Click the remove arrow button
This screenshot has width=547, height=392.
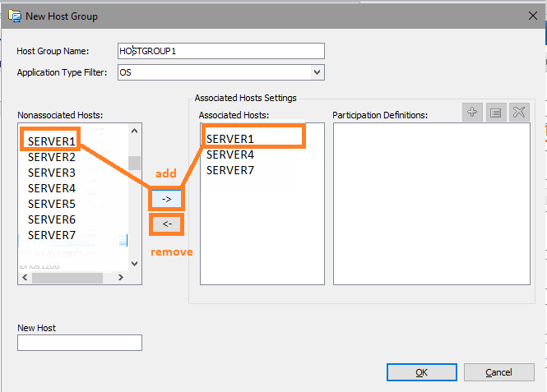point(167,224)
